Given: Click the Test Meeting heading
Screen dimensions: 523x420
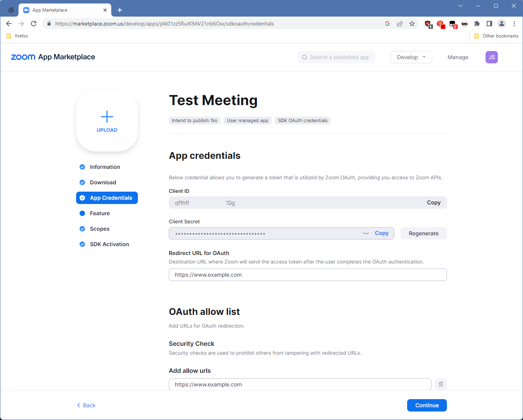Looking at the screenshot, I should pyautogui.click(x=213, y=100).
